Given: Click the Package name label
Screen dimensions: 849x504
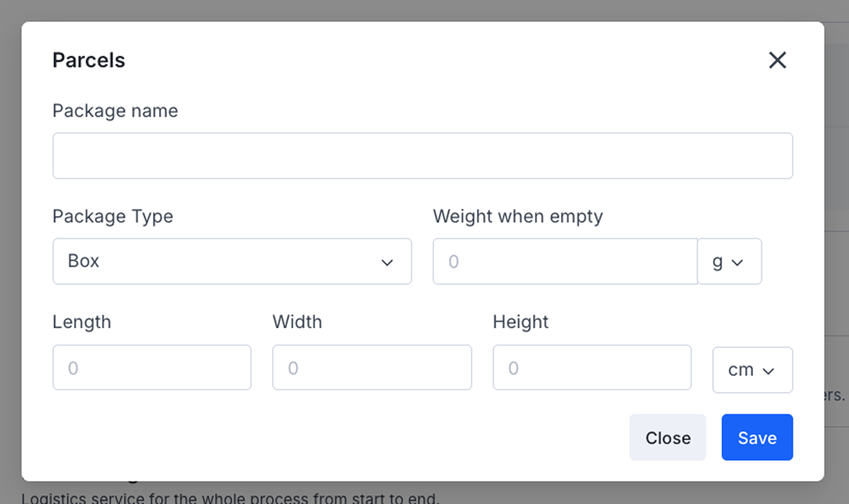Looking at the screenshot, I should 115,111.
